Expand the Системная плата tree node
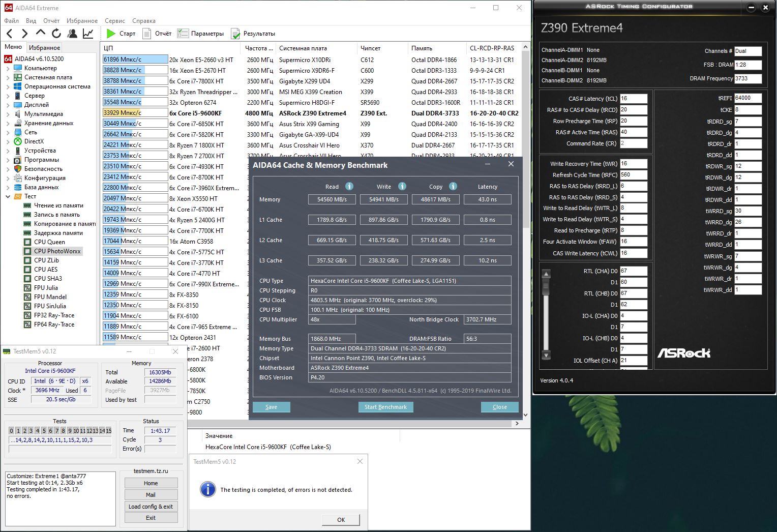The height and width of the screenshot is (532, 777). 8,77
